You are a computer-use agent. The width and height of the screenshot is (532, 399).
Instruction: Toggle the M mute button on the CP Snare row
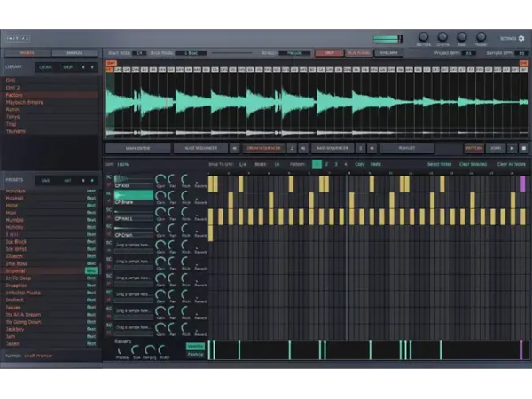pyautogui.click(x=109, y=201)
